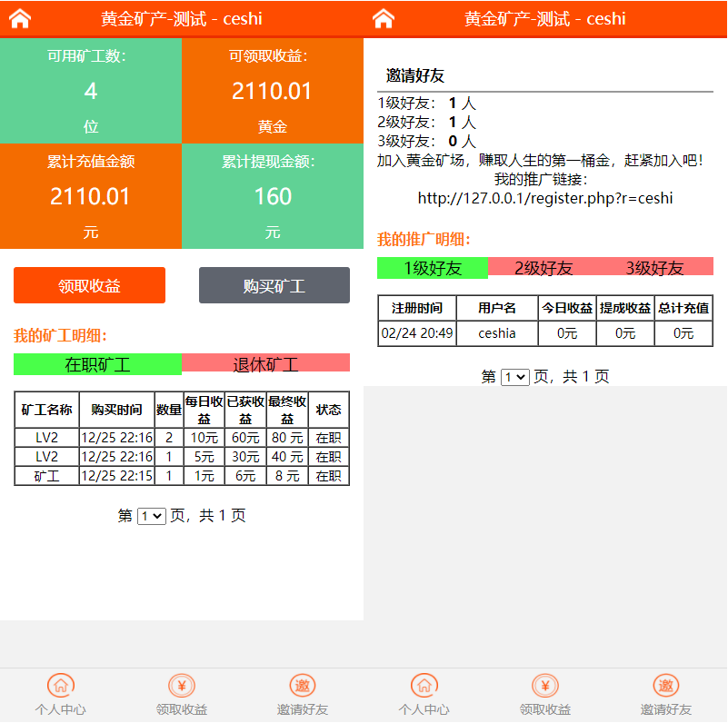Click the register.php referral link
728x723 pixels.
(x=544, y=198)
